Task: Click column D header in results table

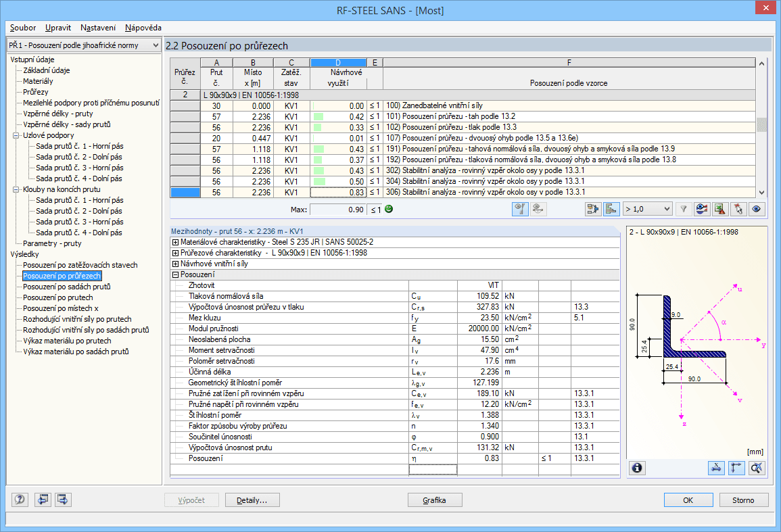Action: (338, 63)
